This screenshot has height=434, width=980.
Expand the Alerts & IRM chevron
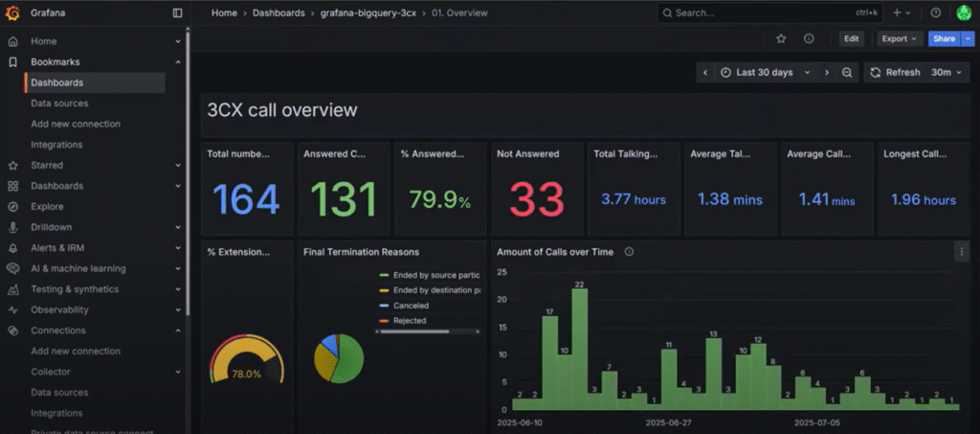[x=178, y=247]
